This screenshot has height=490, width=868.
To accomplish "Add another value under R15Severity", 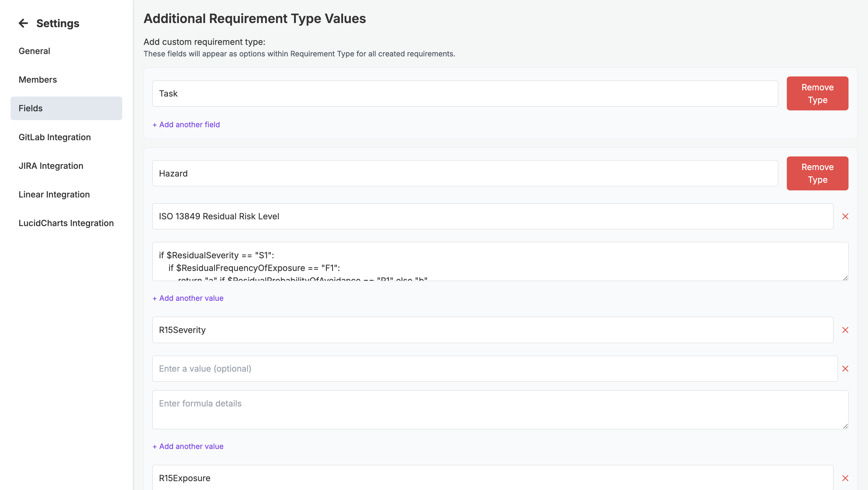I will pos(188,447).
